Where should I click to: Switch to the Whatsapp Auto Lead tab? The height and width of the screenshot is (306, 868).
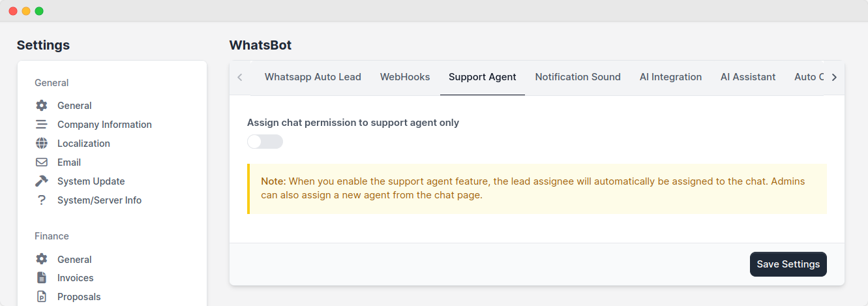click(x=312, y=77)
